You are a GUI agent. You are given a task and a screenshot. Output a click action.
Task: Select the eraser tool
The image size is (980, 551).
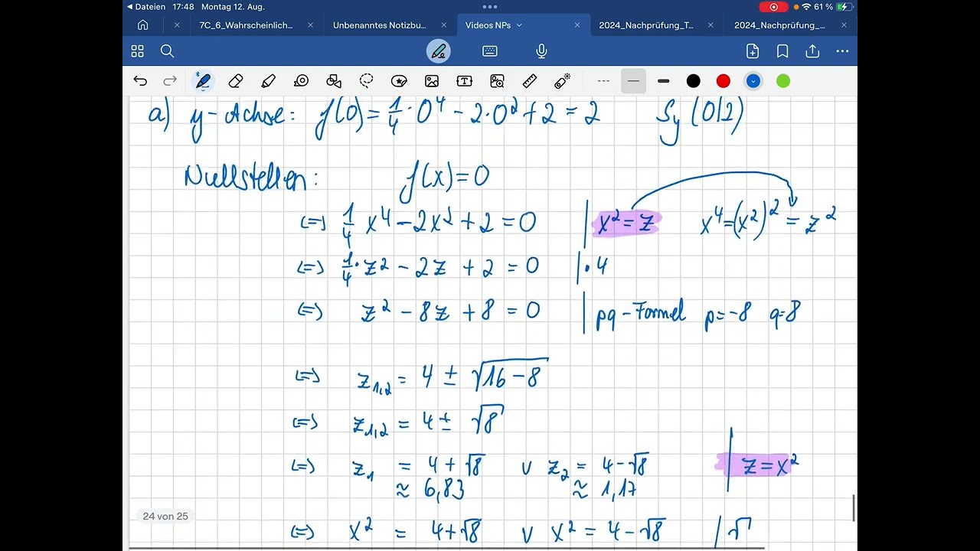[x=236, y=81]
